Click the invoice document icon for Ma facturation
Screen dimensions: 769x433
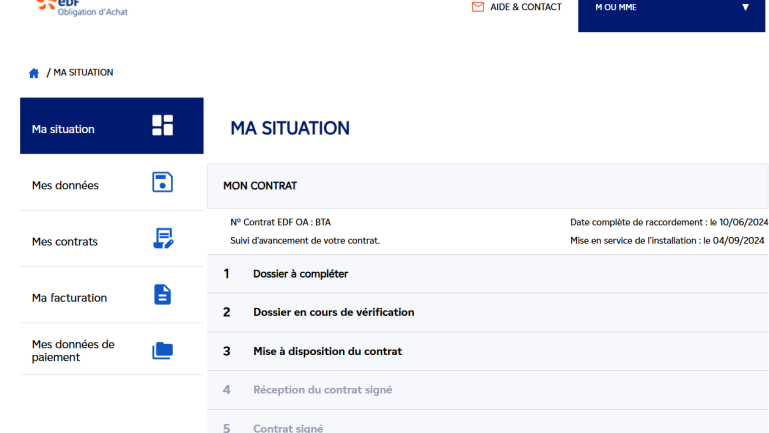[x=162, y=294]
